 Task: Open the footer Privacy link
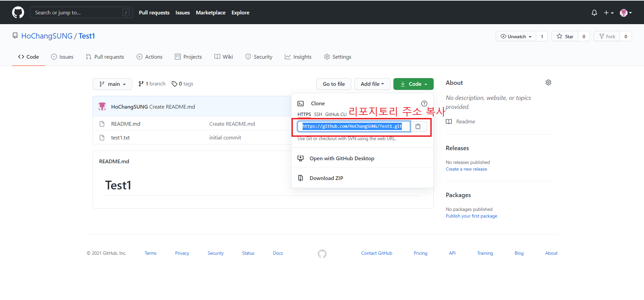pos(182,253)
